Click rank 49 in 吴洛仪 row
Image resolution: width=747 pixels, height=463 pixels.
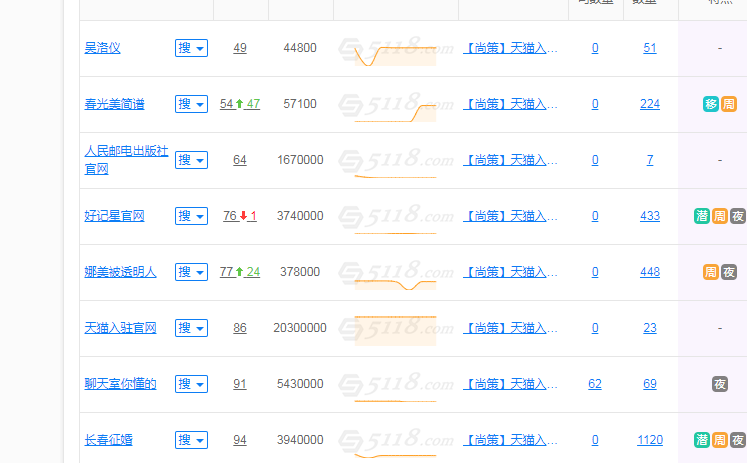(240, 48)
